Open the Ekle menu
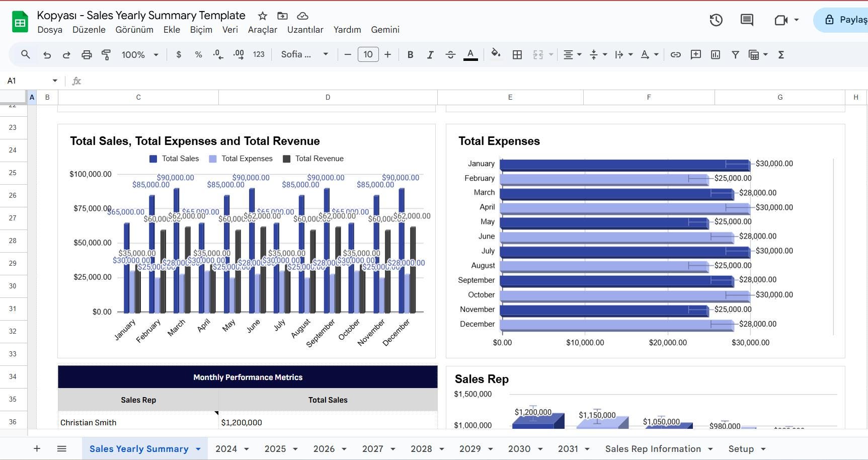Viewport: 868px width, 460px height. [172, 30]
